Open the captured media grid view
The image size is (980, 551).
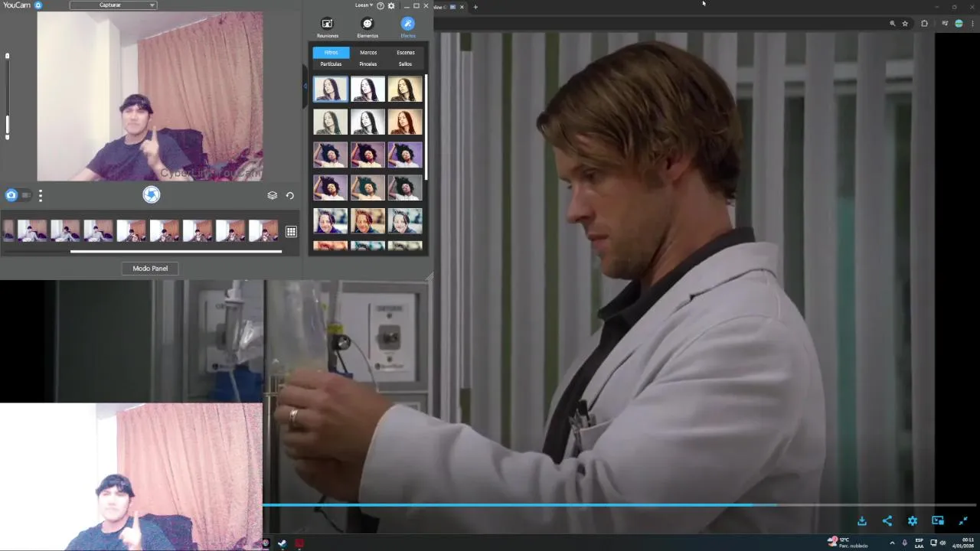291,232
